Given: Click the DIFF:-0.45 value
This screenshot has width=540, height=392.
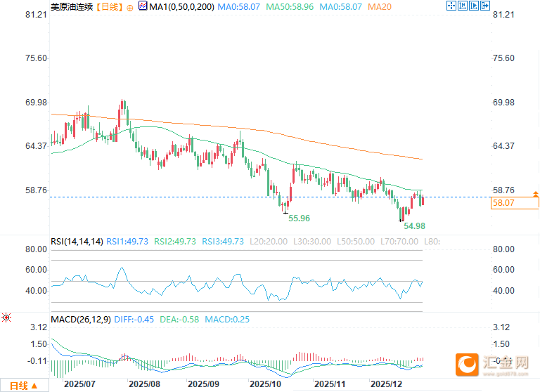Looking at the screenshot, I should (x=134, y=320).
